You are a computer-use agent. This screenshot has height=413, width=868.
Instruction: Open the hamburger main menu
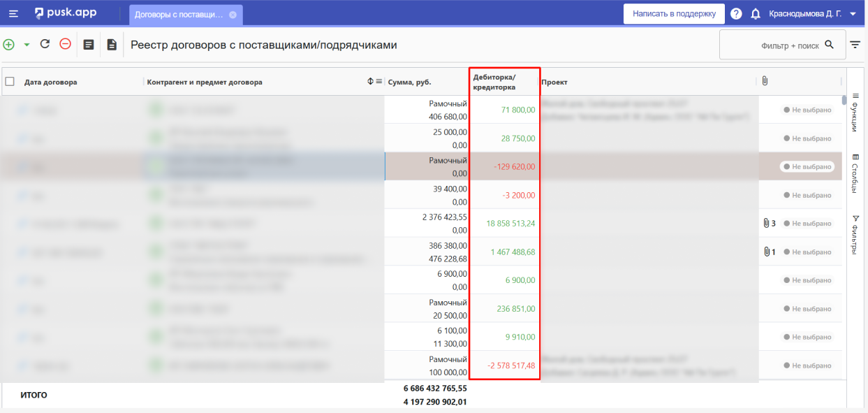13,13
